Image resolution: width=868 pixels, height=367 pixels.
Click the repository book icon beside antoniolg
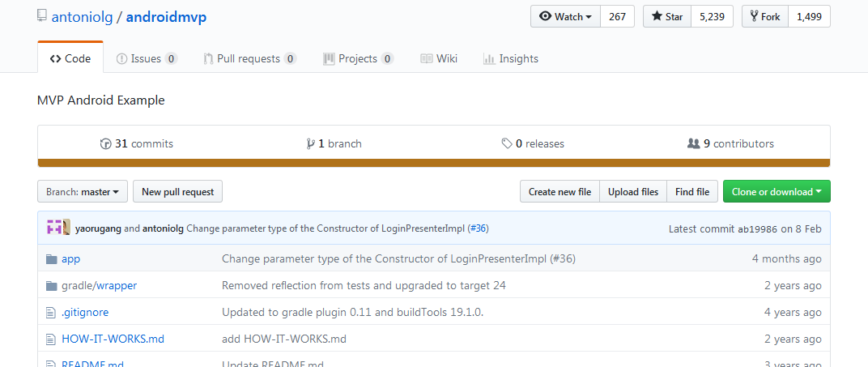42,16
